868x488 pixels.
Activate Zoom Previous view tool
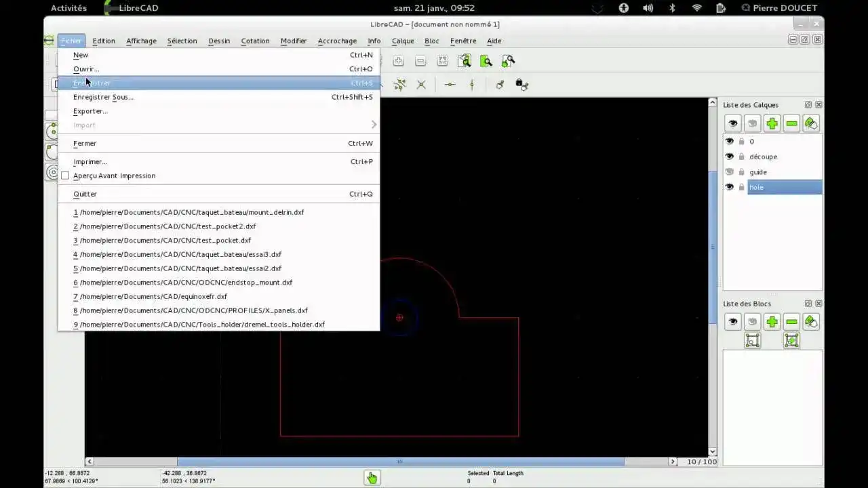[x=465, y=61]
